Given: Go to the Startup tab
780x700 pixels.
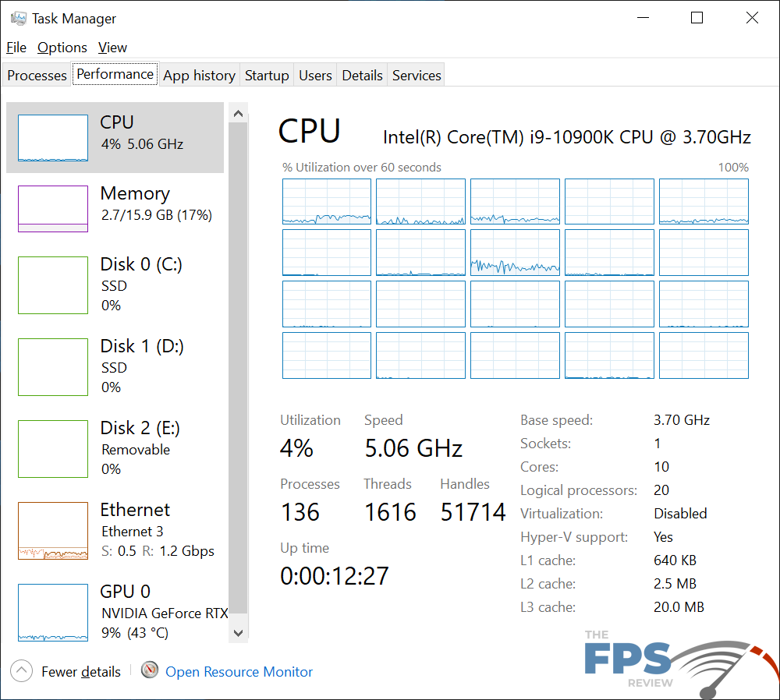Looking at the screenshot, I should (267, 75).
